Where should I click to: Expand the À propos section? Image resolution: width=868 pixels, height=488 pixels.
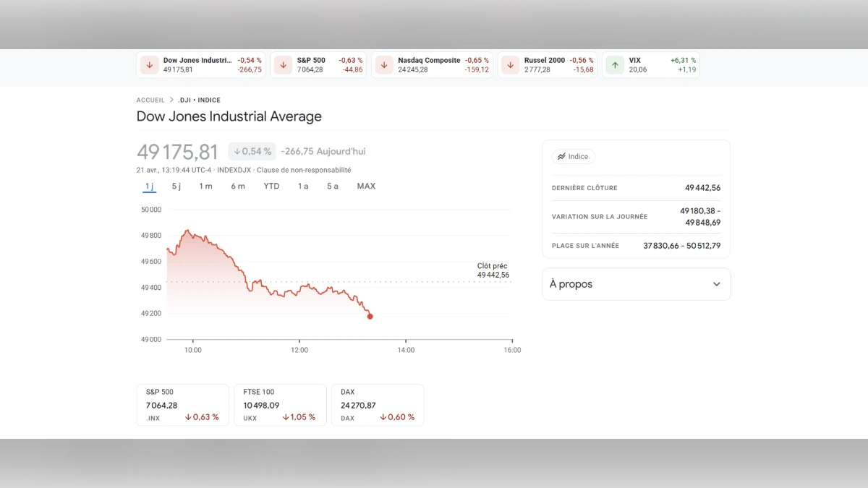pos(716,283)
